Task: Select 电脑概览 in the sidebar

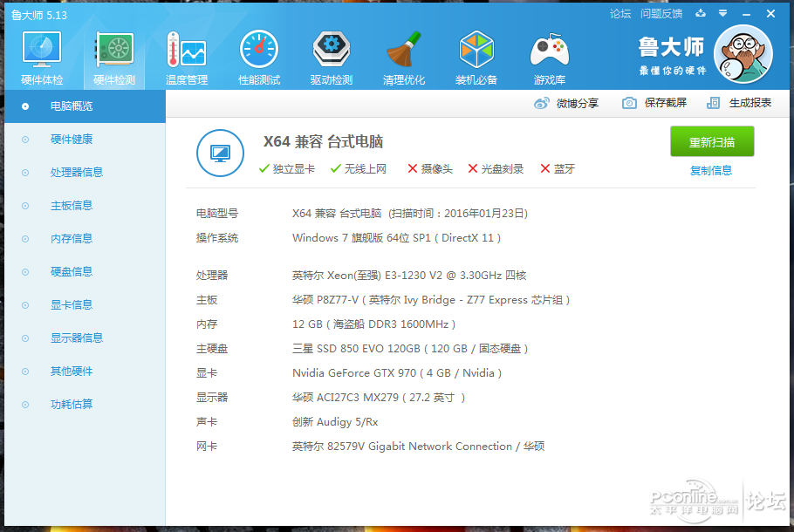Action: click(x=86, y=106)
